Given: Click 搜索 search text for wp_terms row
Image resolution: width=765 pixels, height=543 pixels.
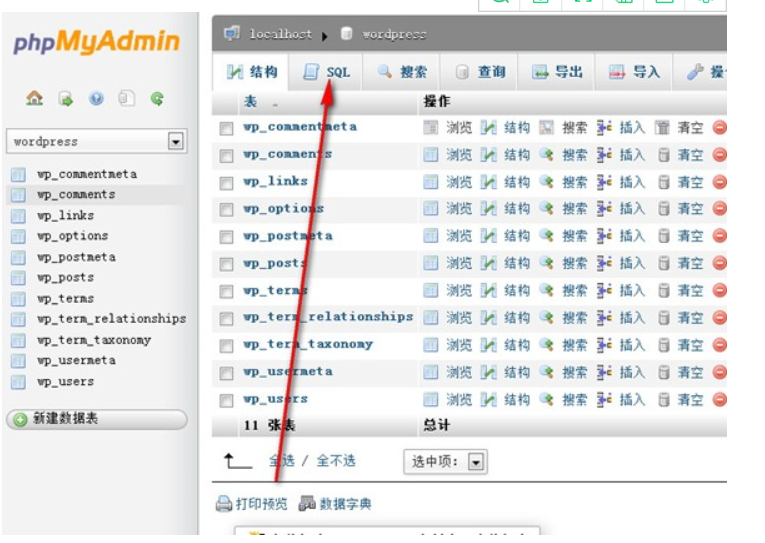Looking at the screenshot, I should [x=575, y=291].
